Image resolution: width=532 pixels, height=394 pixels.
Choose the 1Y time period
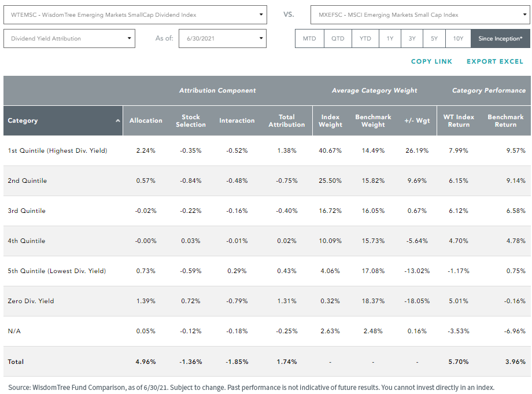(x=390, y=38)
